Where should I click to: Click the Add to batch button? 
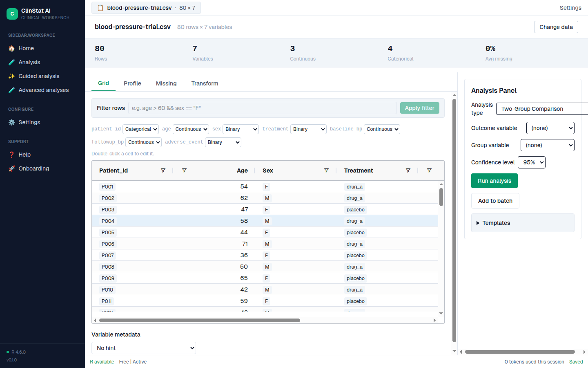point(495,201)
